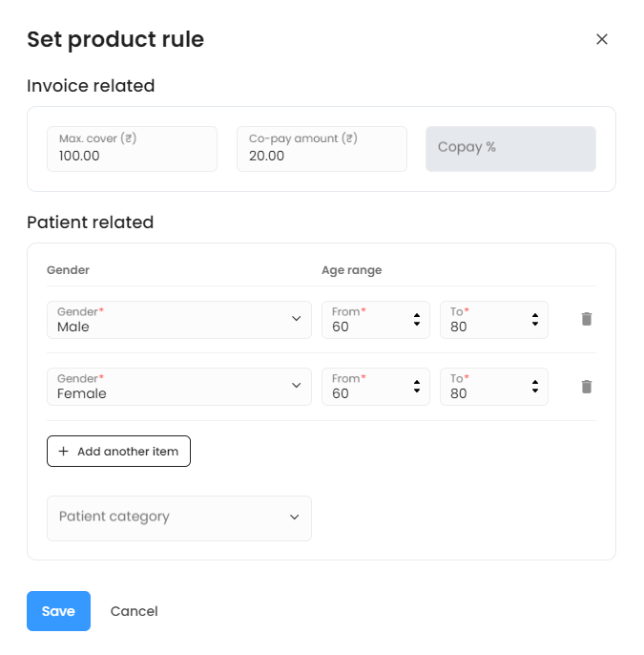The height and width of the screenshot is (655, 644).
Task: Decrease the Male row To age
Action: 535,325
